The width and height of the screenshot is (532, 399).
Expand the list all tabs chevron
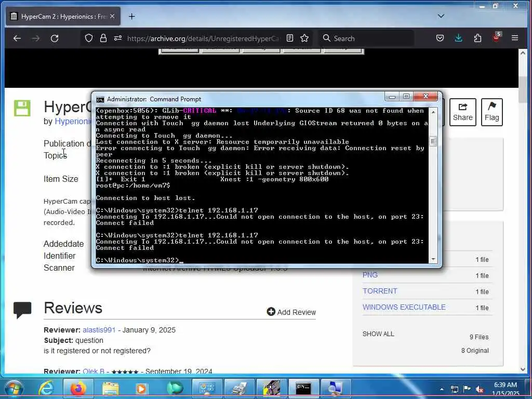pos(441,16)
